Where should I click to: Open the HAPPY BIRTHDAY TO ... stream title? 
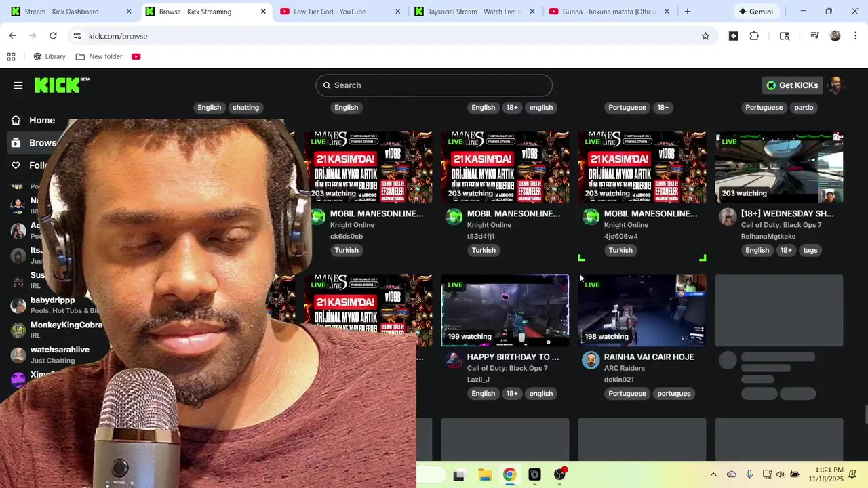click(513, 357)
